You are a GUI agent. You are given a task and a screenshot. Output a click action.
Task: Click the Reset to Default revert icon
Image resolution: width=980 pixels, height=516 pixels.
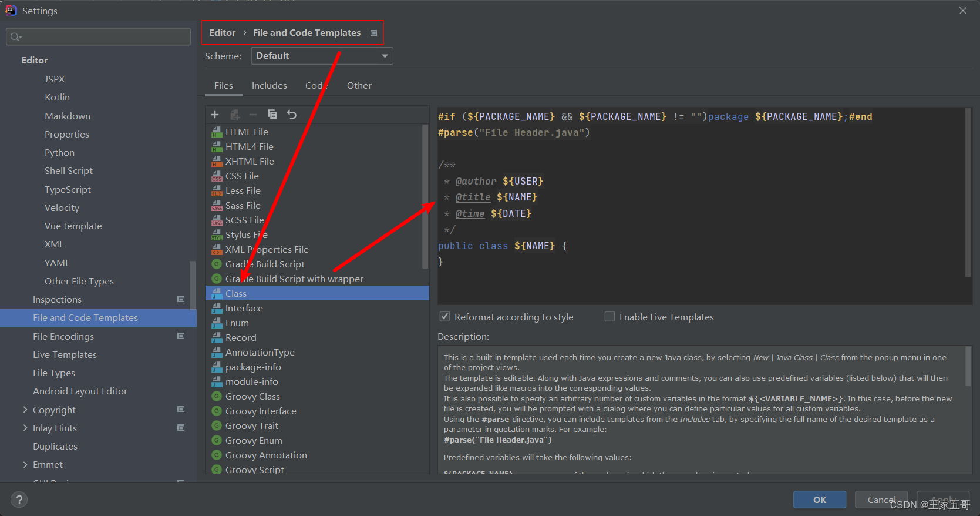[292, 115]
